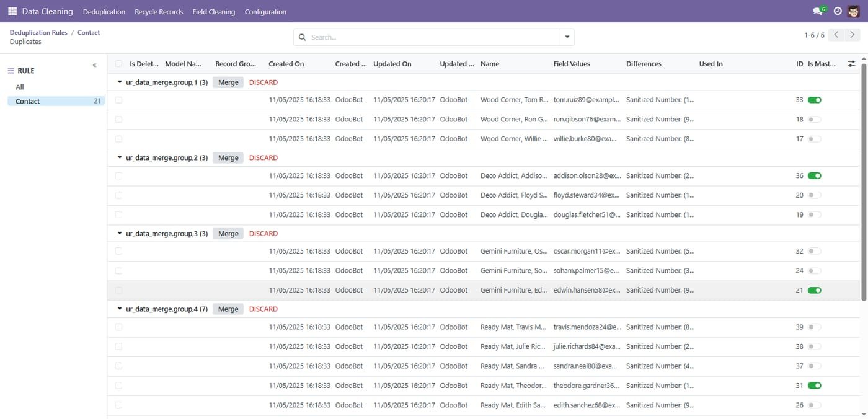Image resolution: width=868 pixels, height=419 pixels.
Task: Click into the Search field
Action: tap(434, 37)
